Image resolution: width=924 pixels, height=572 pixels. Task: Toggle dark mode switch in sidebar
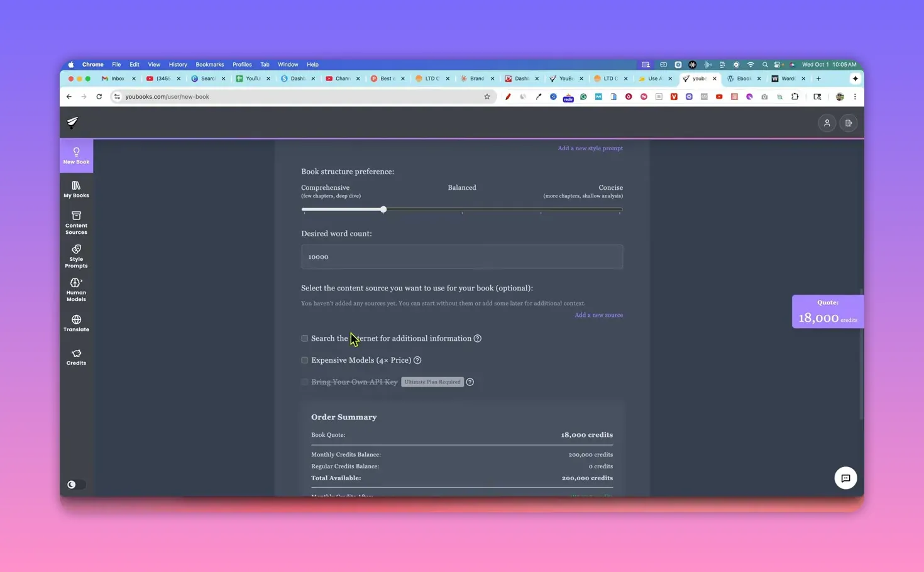[x=75, y=485]
